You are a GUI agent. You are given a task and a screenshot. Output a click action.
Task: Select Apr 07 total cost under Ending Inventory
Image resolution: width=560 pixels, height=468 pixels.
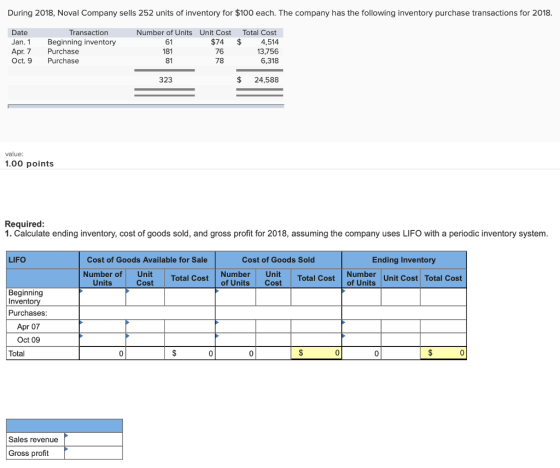(443, 327)
